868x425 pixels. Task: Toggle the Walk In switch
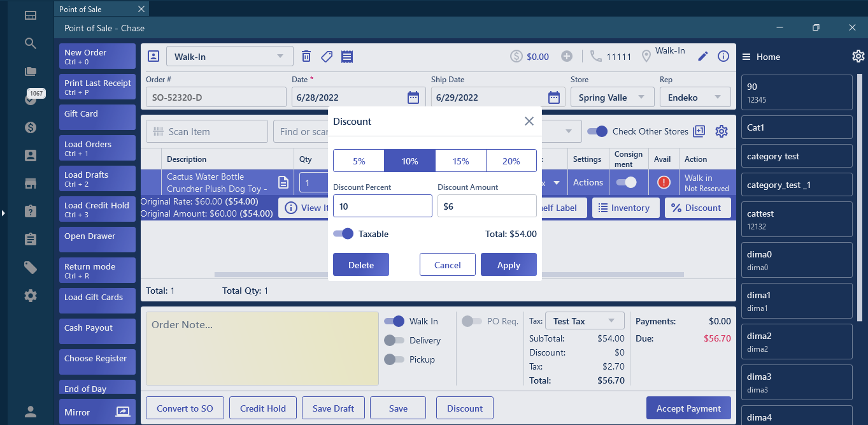coord(394,321)
